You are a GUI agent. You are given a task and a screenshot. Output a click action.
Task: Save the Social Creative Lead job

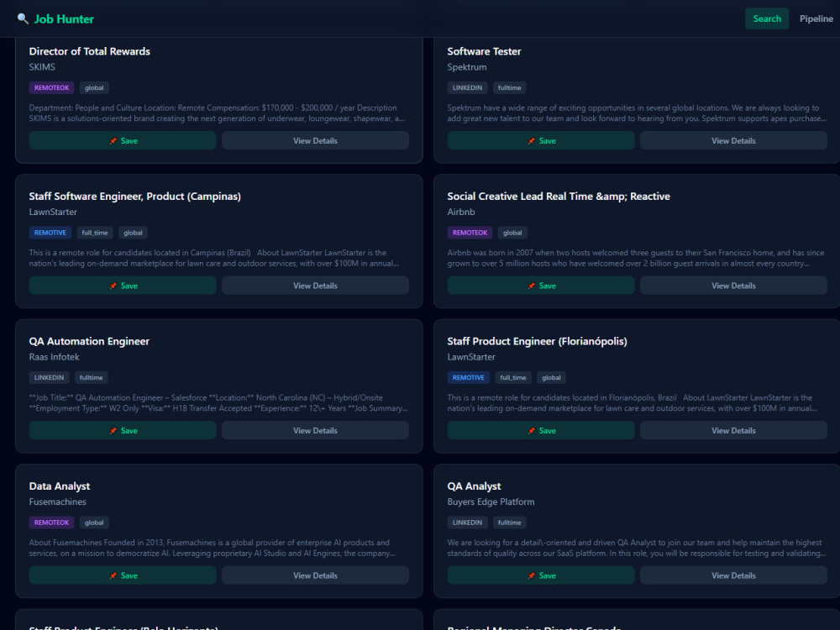tap(541, 286)
